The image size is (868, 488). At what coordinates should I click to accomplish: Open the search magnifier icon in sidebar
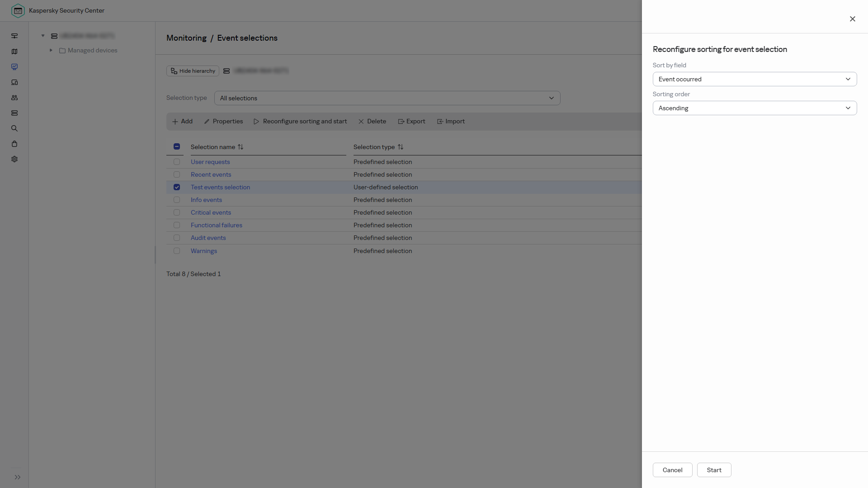pyautogui.click(x=14, y=128)
